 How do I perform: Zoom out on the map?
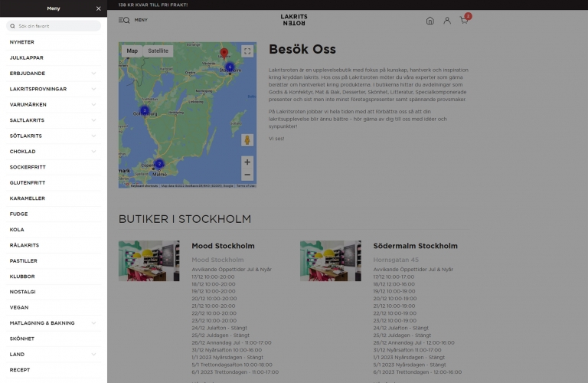click(247, 175)
